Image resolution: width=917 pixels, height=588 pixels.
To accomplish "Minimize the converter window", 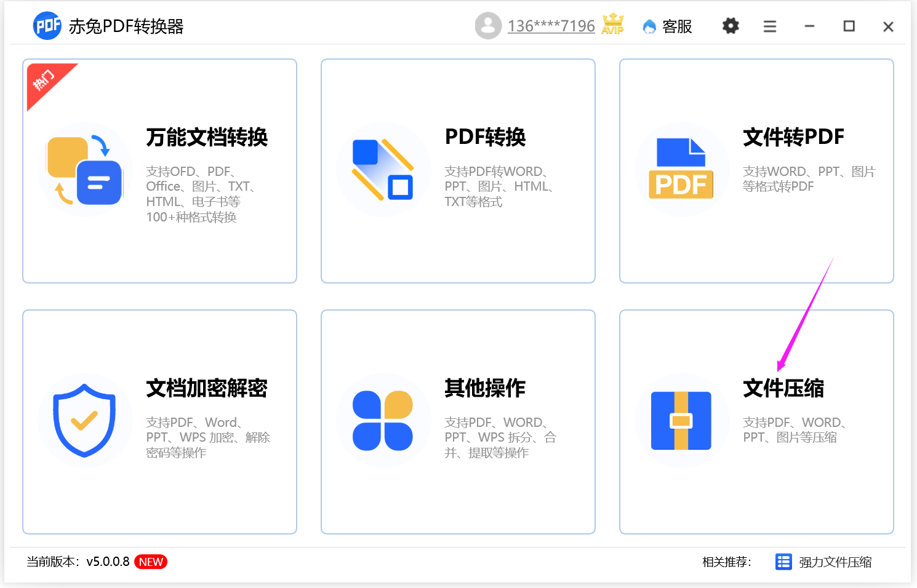I will point(809,26).
